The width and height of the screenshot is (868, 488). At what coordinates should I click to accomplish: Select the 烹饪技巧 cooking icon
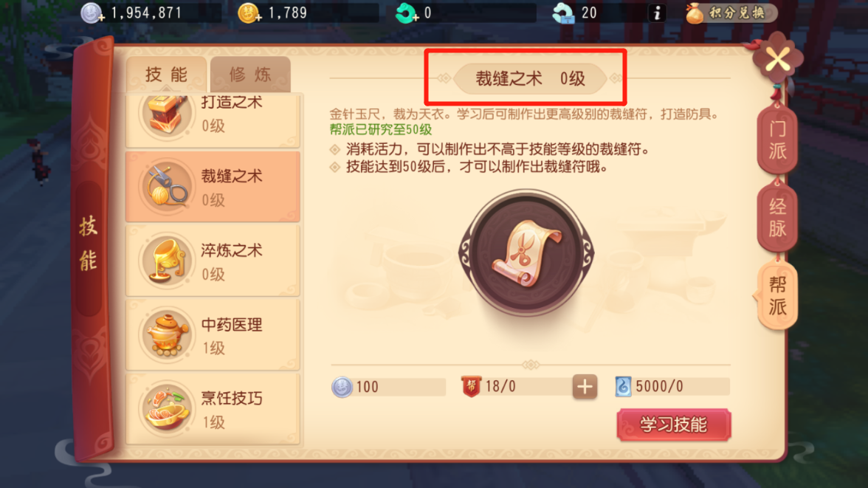166,409
